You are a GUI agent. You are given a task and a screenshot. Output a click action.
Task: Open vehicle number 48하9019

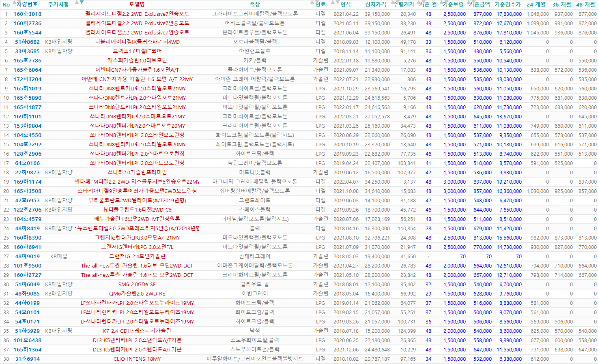pos(28,256)
